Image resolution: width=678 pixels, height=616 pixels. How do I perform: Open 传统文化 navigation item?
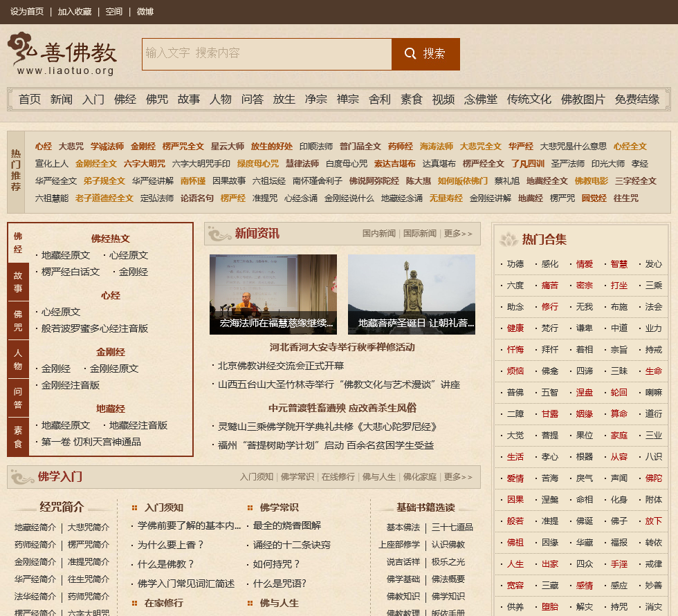point(529,100)
